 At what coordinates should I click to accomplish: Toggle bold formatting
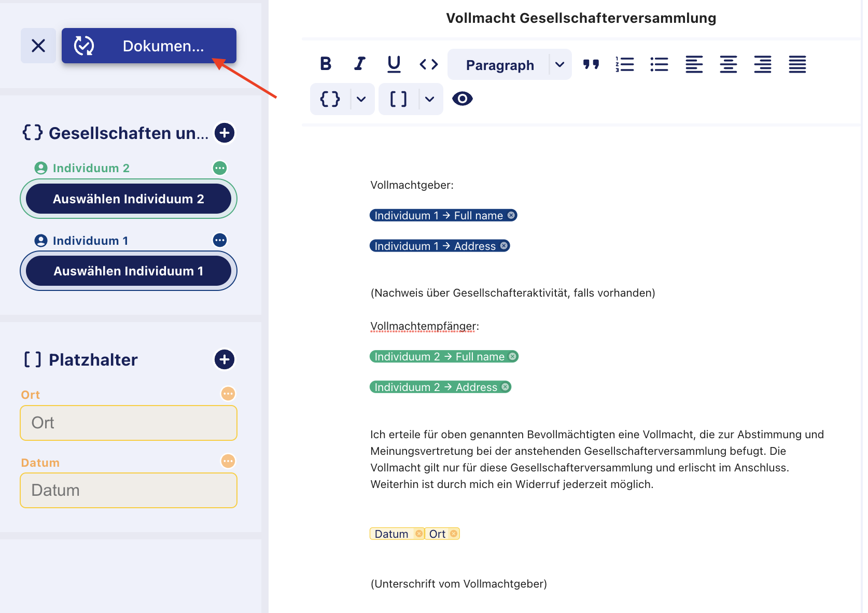(326, 64)
